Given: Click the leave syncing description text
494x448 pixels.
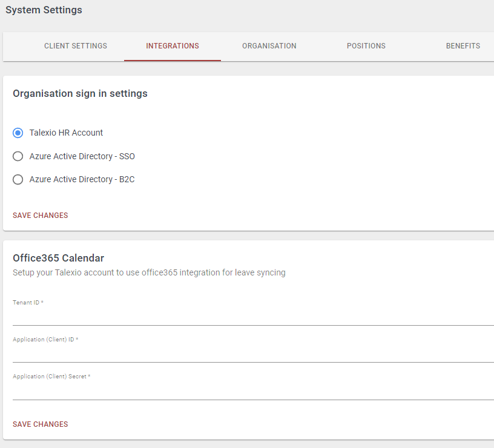Looking at the screenshot, I should coord(149,272).
